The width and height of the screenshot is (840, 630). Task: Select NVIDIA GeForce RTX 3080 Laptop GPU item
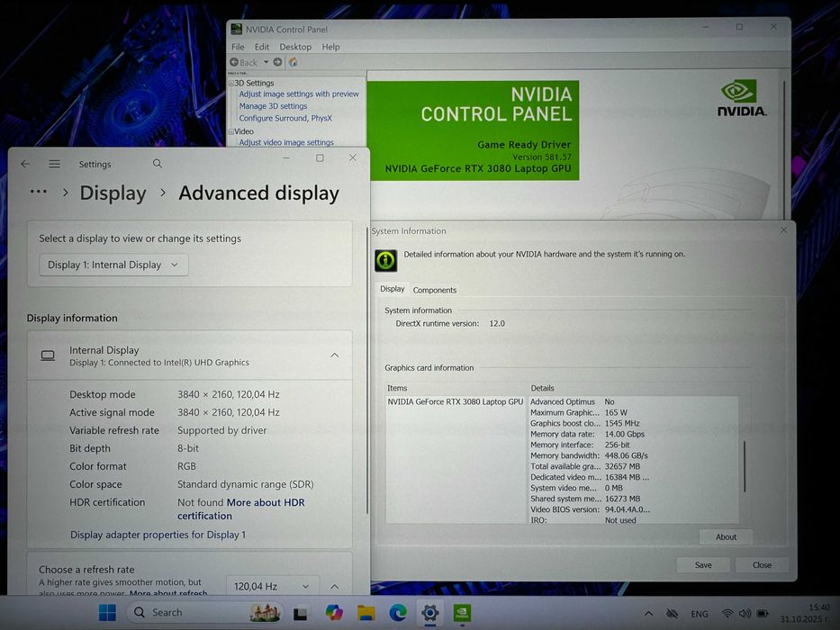(x=455, y=401)
